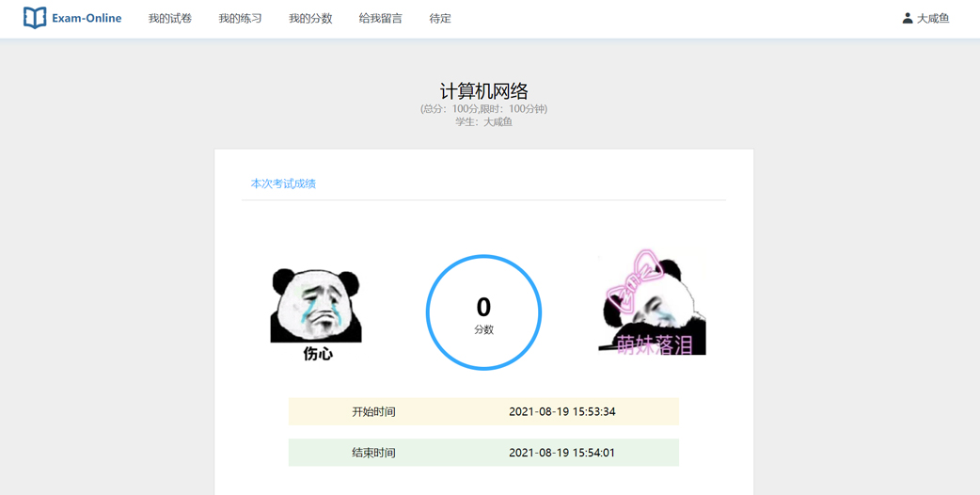Click the pink bow panda 萌妹落泪 image
The height and width of the screenshot is (495, 980).
(652, 303)
